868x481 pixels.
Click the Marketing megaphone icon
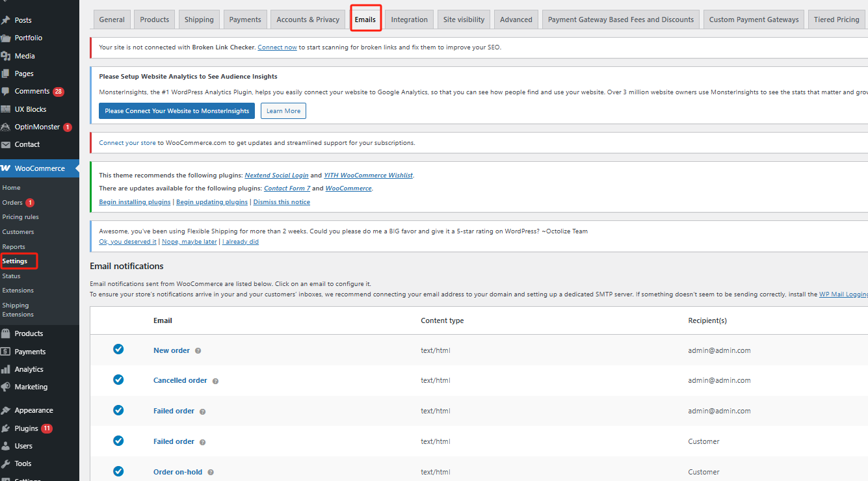coord(6,387)
